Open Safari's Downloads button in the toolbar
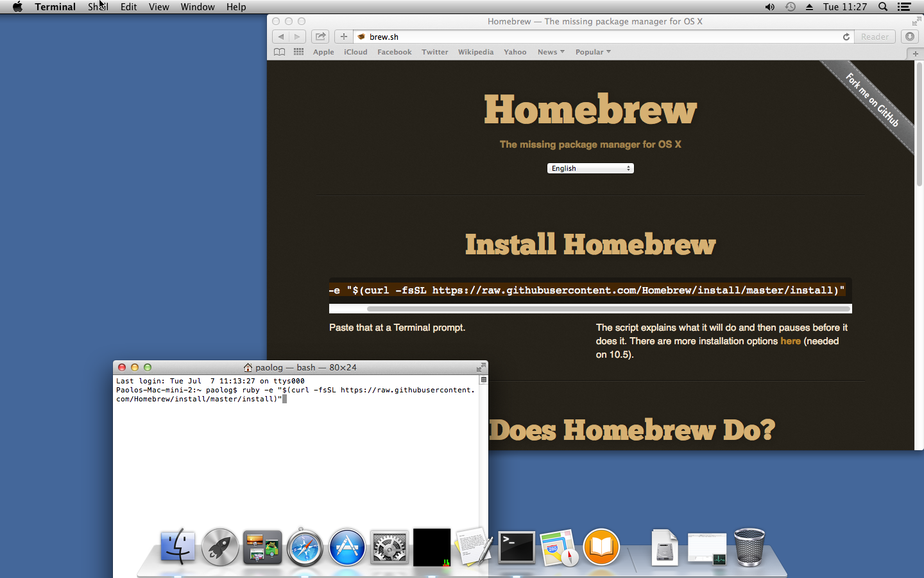The width and height of the screenshot is (924, 578). pos(909,37)
